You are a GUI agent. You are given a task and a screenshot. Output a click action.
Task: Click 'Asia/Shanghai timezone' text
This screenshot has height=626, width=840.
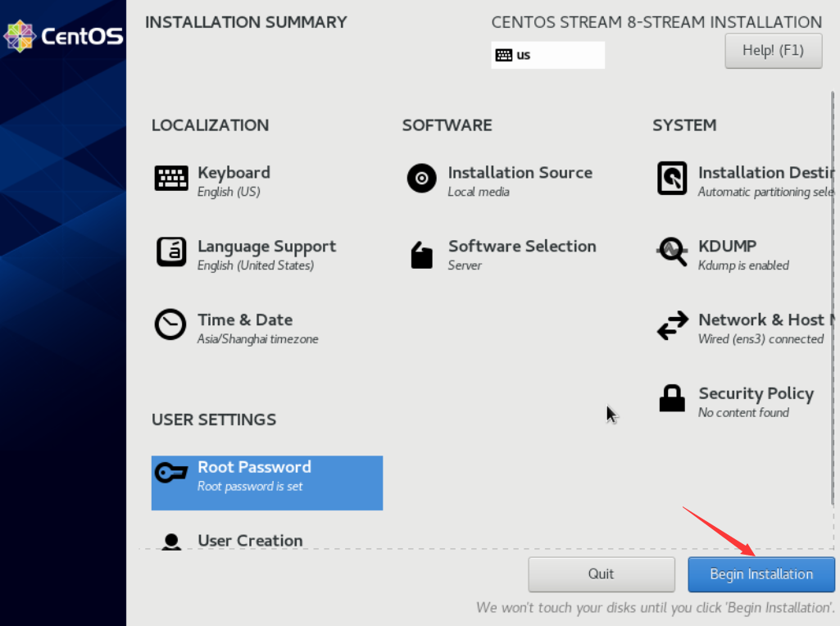tap(257, 339)
